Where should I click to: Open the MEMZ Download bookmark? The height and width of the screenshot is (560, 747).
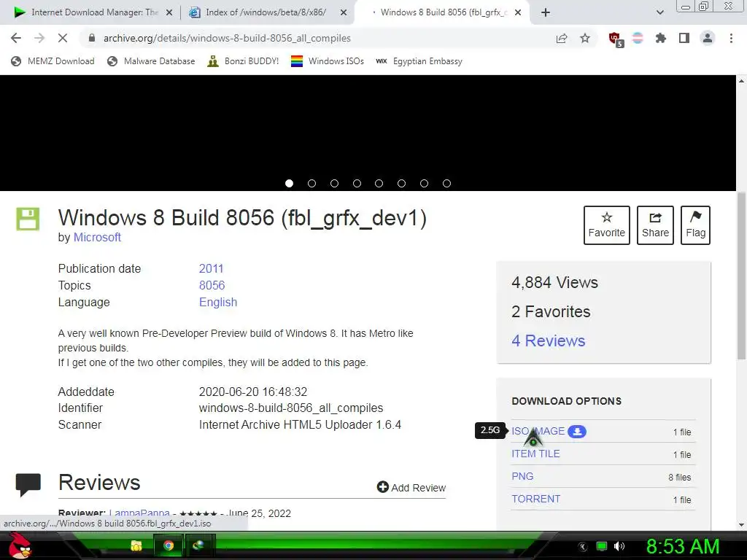coord(53,61)
